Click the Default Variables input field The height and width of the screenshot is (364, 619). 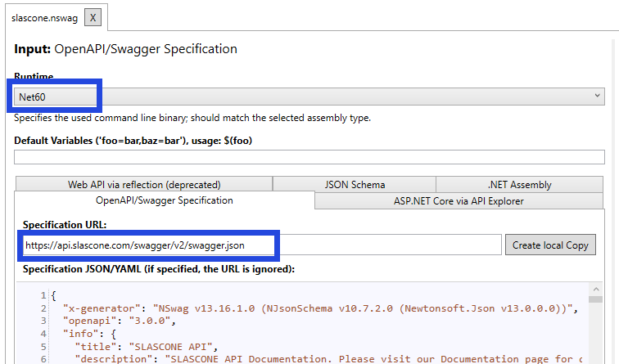(309, 157)
